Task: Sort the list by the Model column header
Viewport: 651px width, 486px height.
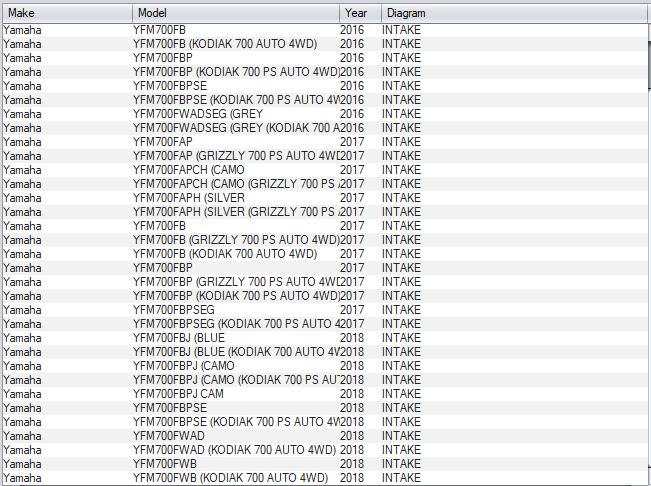Action: (x=236, y=13)
